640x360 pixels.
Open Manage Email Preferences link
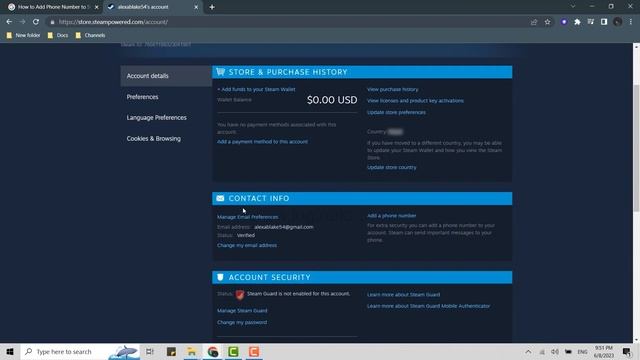[x=247, y=217]
